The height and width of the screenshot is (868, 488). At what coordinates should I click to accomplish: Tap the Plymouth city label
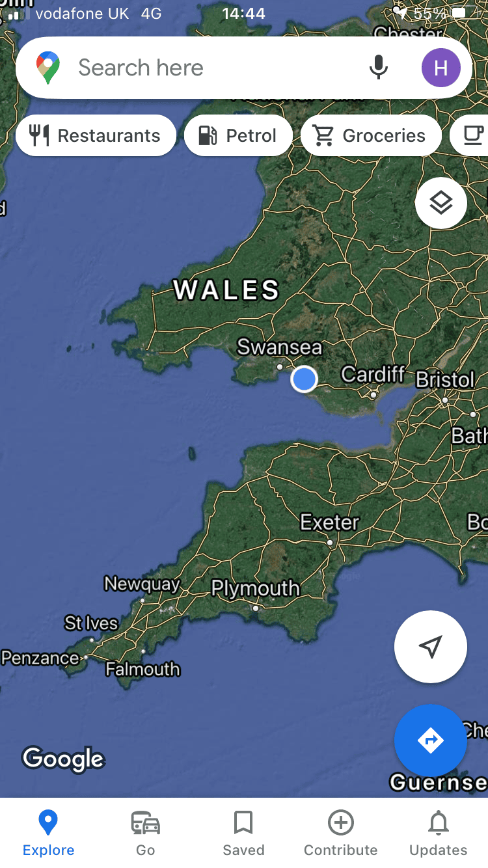pyautogui.click(x=256, y=589)
